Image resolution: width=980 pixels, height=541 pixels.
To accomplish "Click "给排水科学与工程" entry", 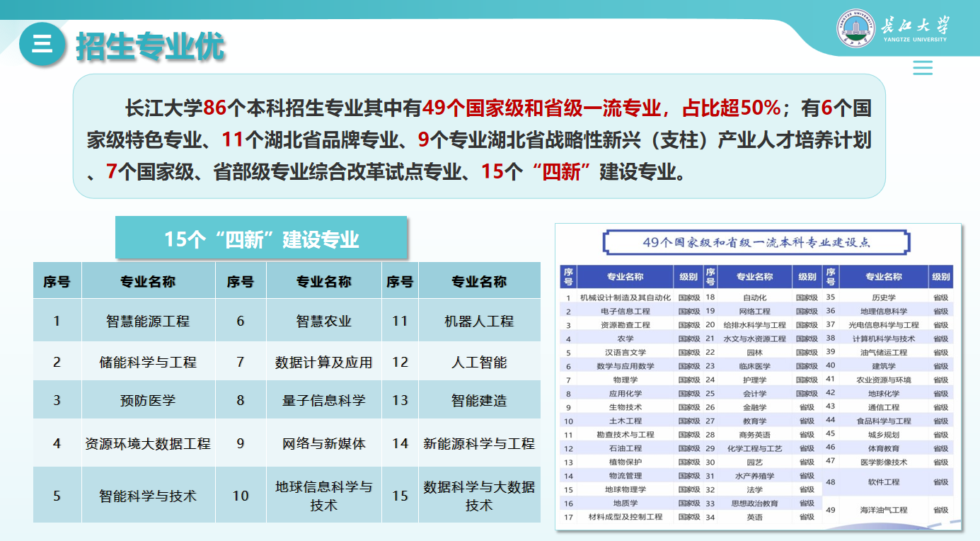I will coord(755,325).
